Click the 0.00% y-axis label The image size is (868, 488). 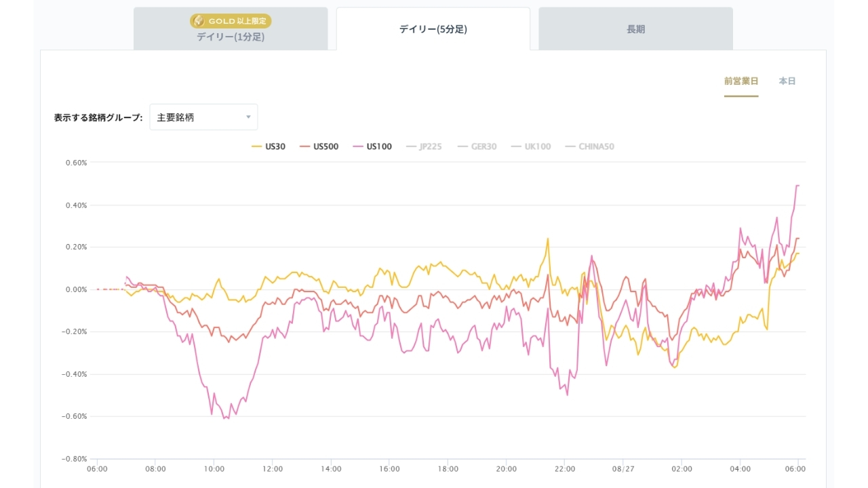(77, 289)
